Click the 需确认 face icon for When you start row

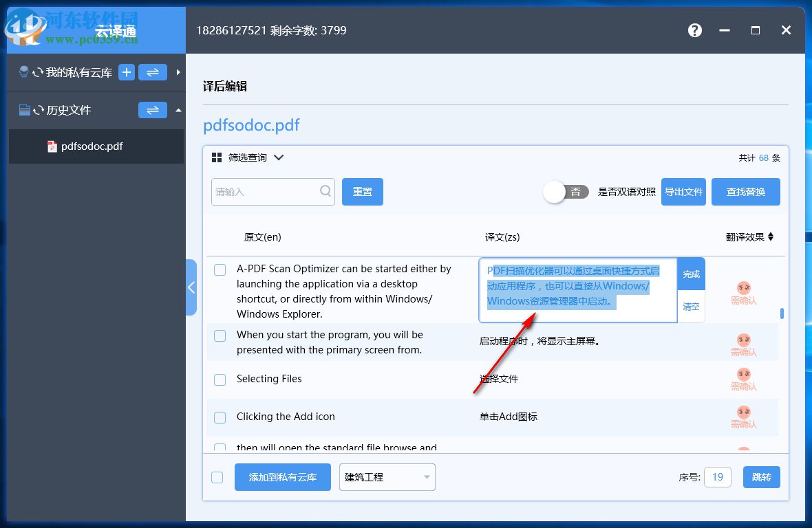click(744, 340)
